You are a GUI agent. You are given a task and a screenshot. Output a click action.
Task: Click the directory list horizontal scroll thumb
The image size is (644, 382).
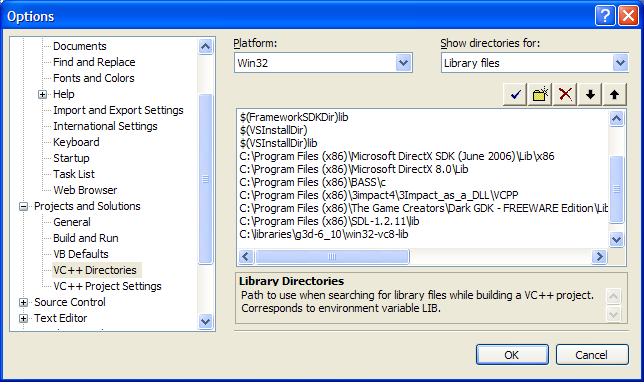pyautogui.click(x=332, y=257)
